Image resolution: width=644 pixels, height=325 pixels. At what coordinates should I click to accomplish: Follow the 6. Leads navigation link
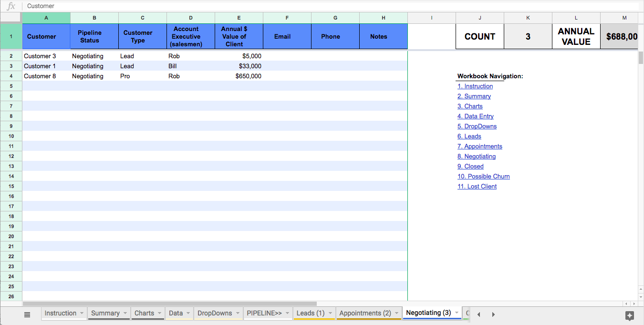[469, 136]
